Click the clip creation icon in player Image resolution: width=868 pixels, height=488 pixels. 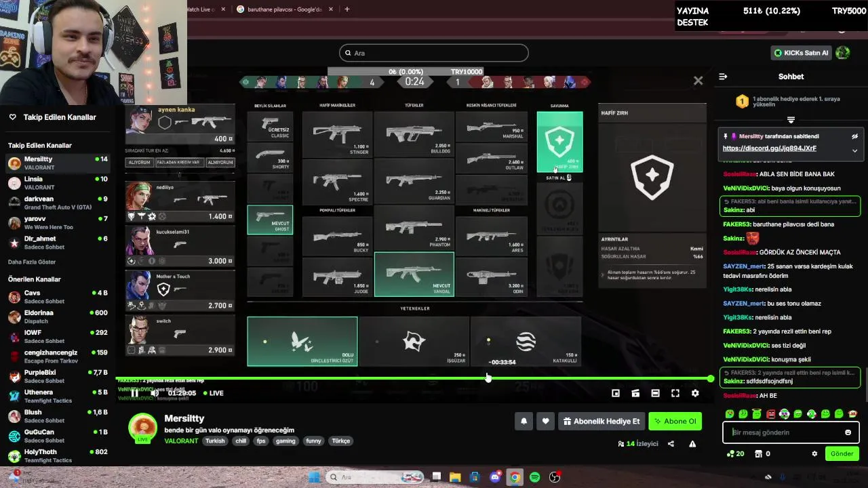point(635,393)
